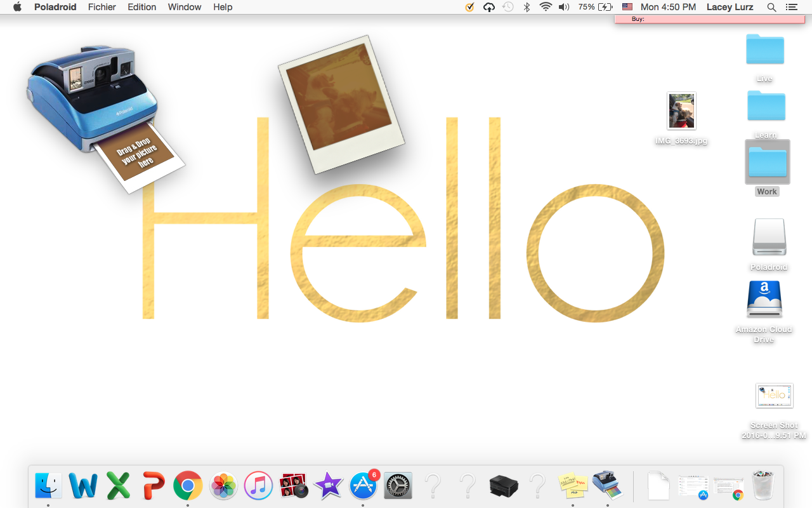The image size is (812, 508).
Task: Click the question mark icon between printer and Stickies
Action: pyautogui.click(x=538, y=486)
